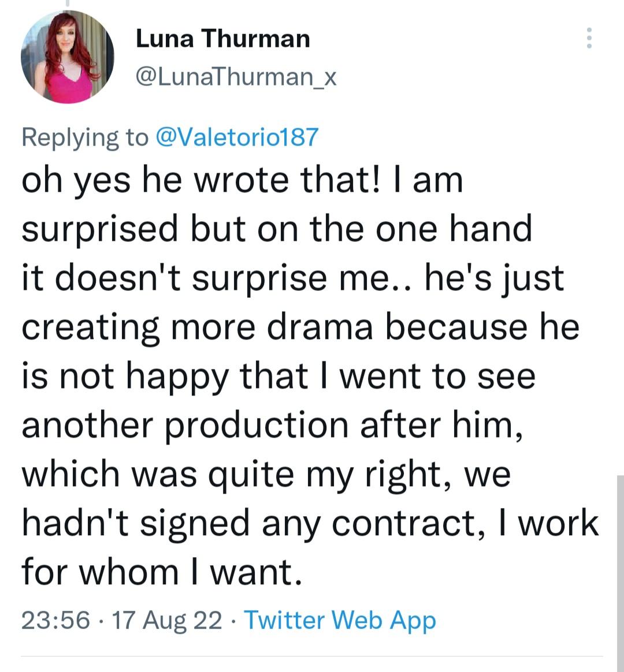This screenshot has height=672, width=624.
Task: Click the divider line below the tweet
Action: pos(312,656)
